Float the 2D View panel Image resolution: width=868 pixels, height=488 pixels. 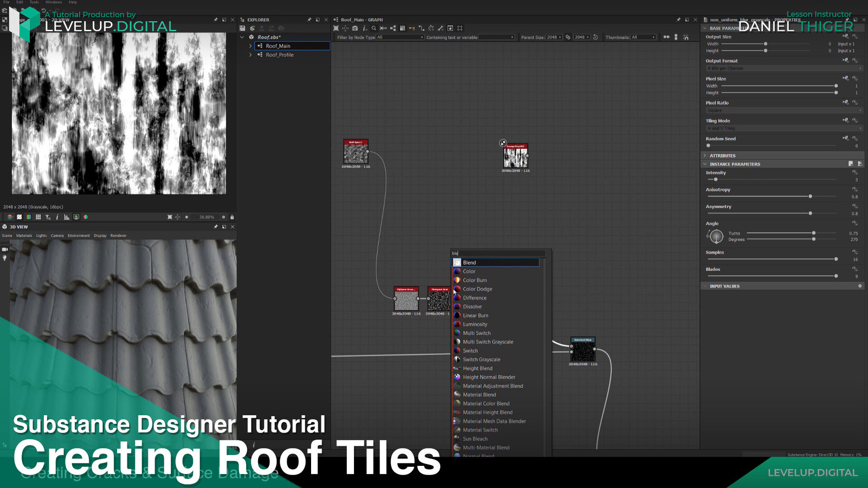[x=224, y=20]
